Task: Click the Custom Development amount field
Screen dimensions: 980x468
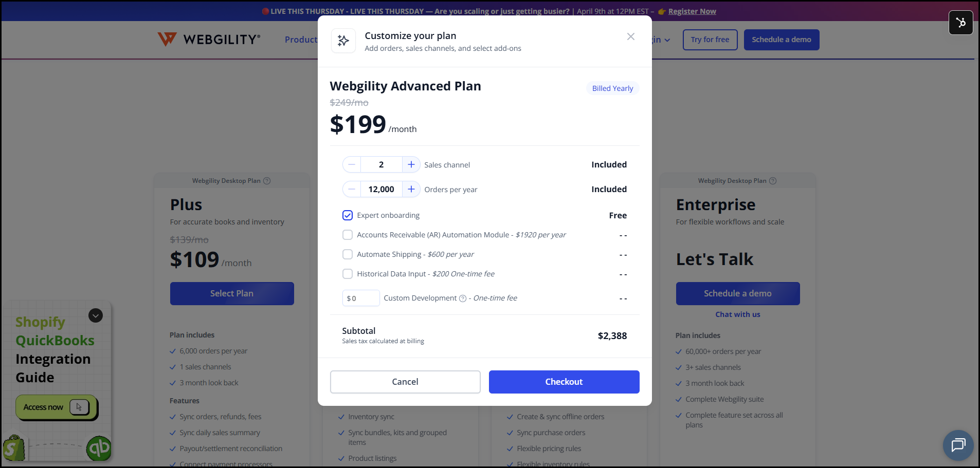Action: pyautogui.click(x=361, y=298)
